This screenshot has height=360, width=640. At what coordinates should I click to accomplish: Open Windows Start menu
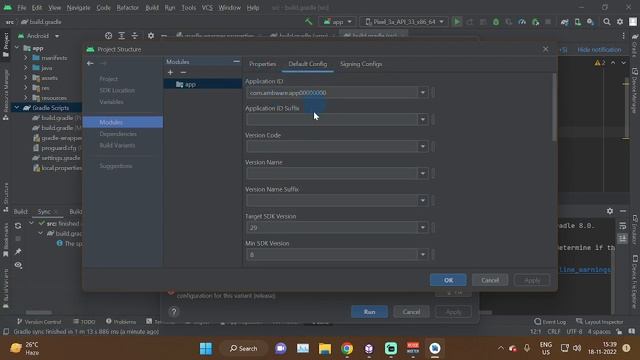(206, 348)
